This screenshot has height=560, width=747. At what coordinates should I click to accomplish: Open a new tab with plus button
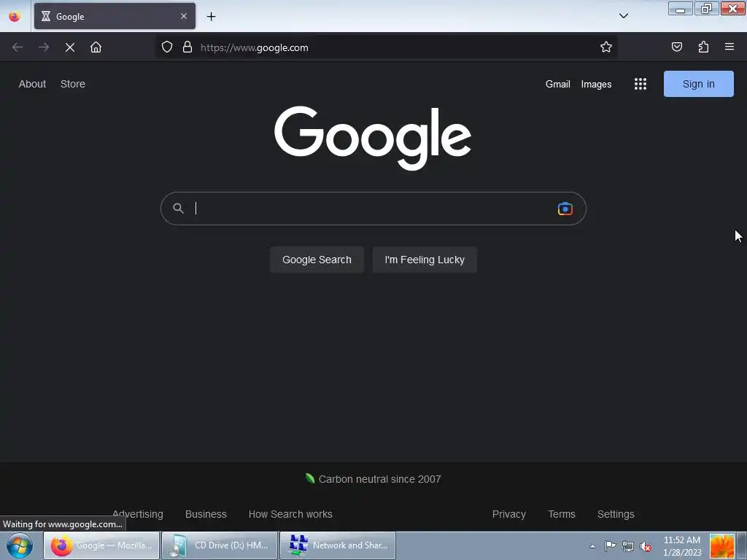point(211,17)
